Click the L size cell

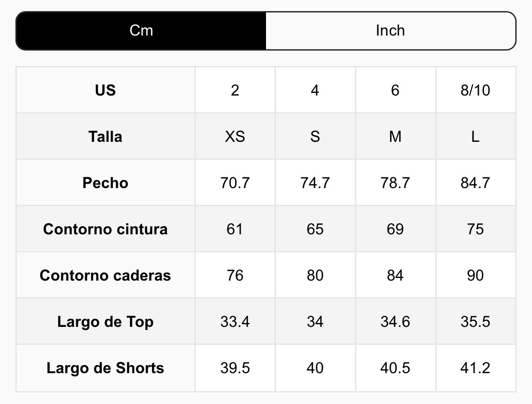(475, 137)
